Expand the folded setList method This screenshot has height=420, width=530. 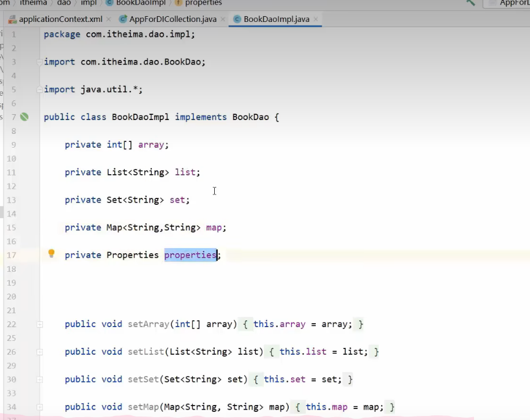[40, 352]
